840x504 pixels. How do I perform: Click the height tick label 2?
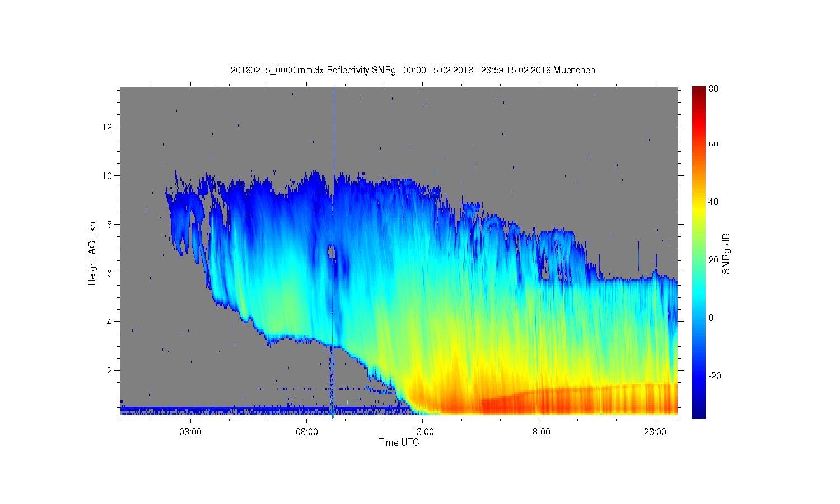coord(110,371)
